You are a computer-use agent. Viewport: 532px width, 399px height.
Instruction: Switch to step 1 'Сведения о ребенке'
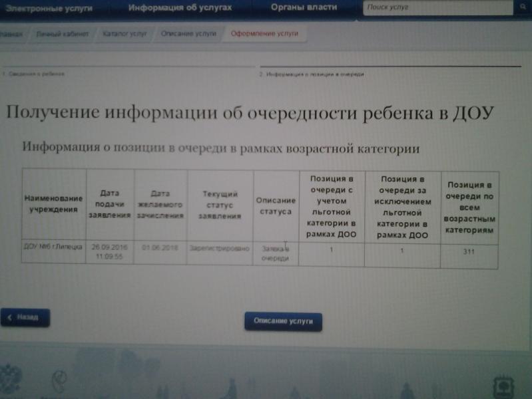click(33, 74)
